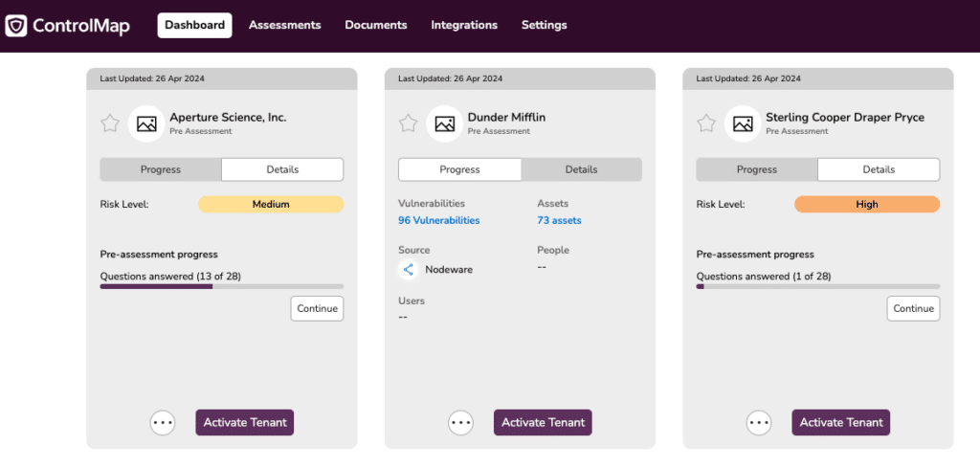Image resolution: width=980 pixels, height=467 pixels.
Task: Toggle the Dunder Mifflin favorite star
Action: (408, 123)
